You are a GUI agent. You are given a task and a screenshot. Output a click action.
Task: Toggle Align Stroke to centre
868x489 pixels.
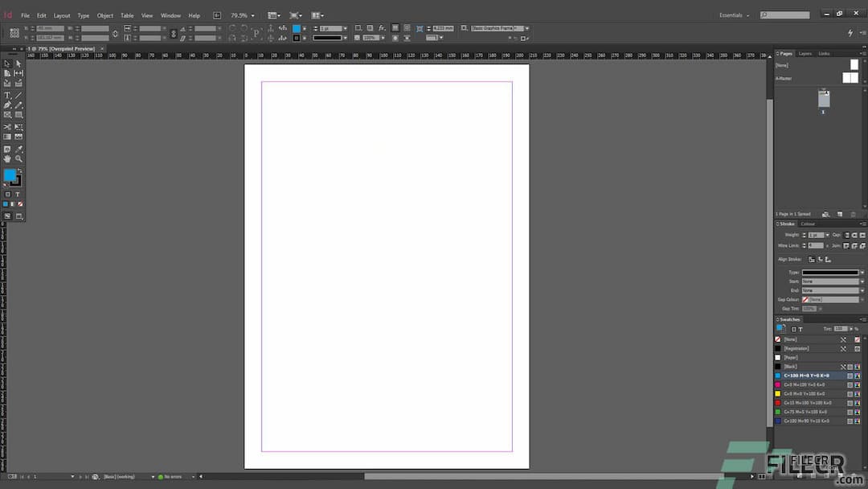point(812,259)
